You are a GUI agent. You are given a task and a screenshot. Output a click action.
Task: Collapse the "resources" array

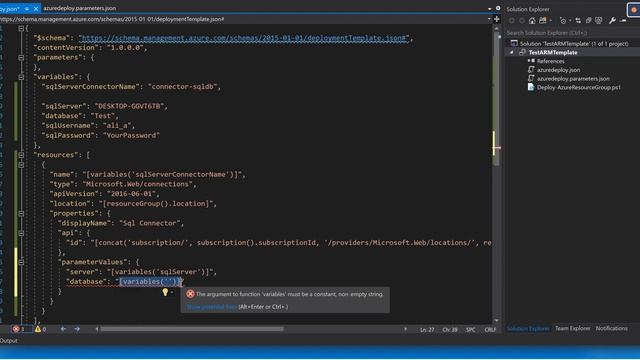click(21, 155)
